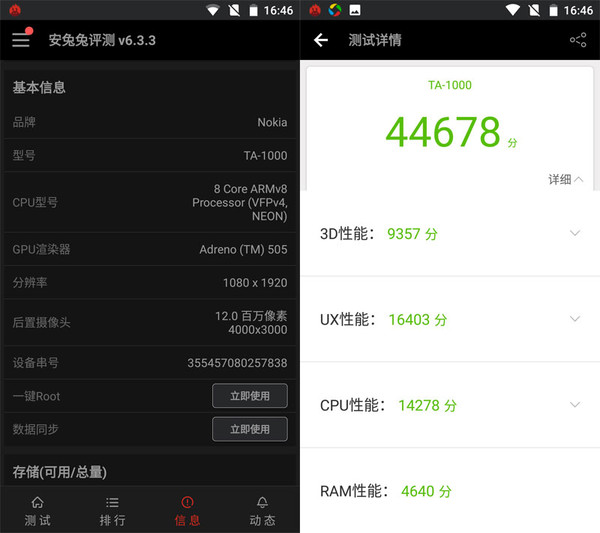Collapse the 详细 details section
This screenshot has width=600, height=533.
click(x=566, y=179)
